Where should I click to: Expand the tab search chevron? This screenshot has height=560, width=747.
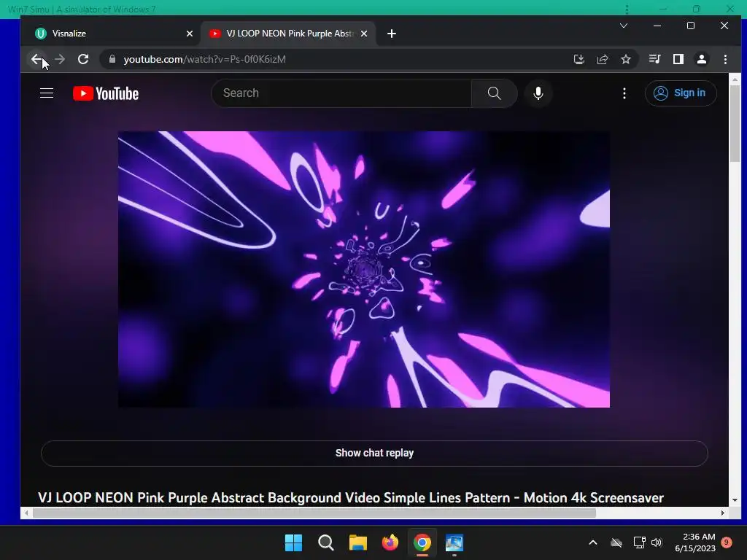pos(624,26)
